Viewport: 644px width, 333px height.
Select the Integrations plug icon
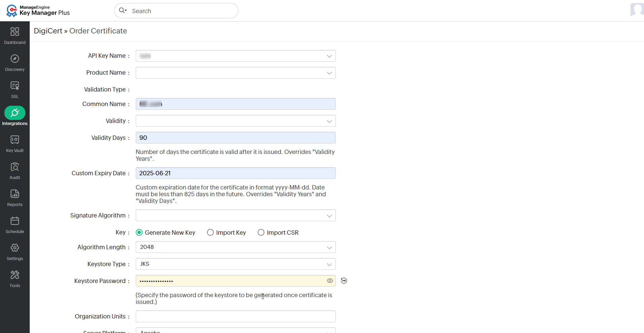coord(15,113)
